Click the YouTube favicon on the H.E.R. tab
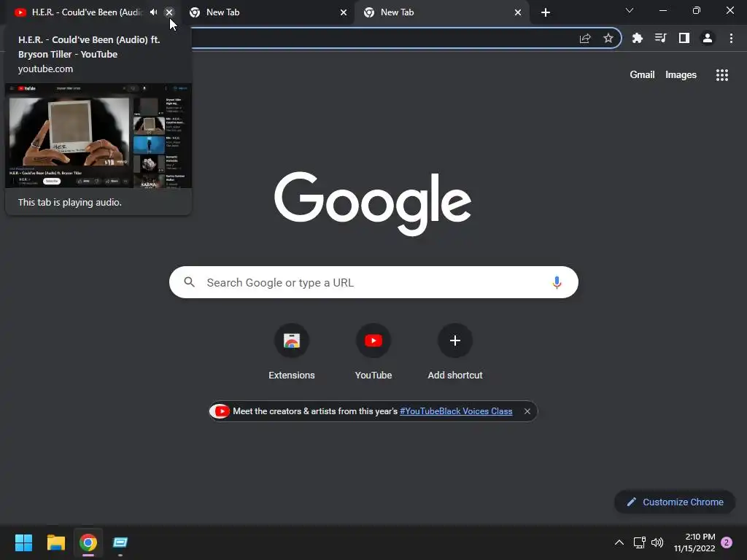This screenshot has width=747, height=560. tap(20, 12)
